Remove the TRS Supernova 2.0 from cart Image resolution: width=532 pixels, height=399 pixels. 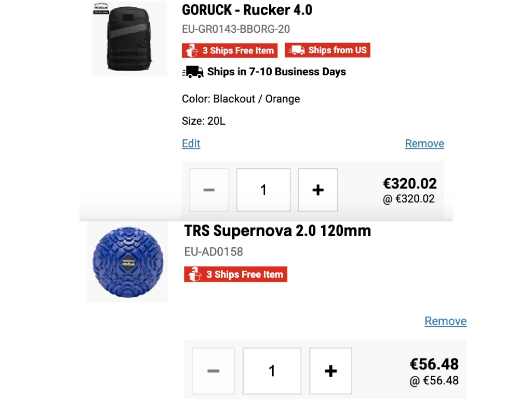click(x=445, y=321)
